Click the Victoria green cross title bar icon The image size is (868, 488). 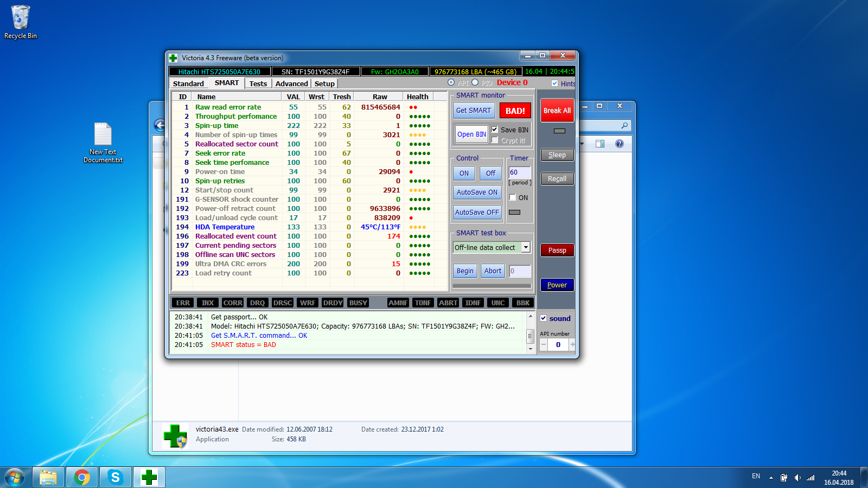pyautogui.click(x=173, y=57)
